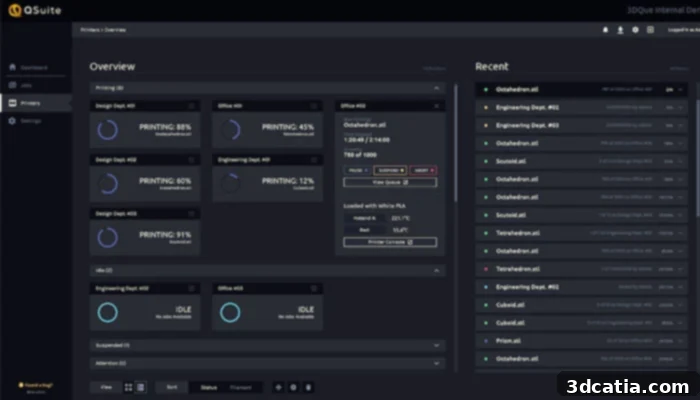
Task: Click the last icon in the bottom toolbar
Action: click(308, 387)
